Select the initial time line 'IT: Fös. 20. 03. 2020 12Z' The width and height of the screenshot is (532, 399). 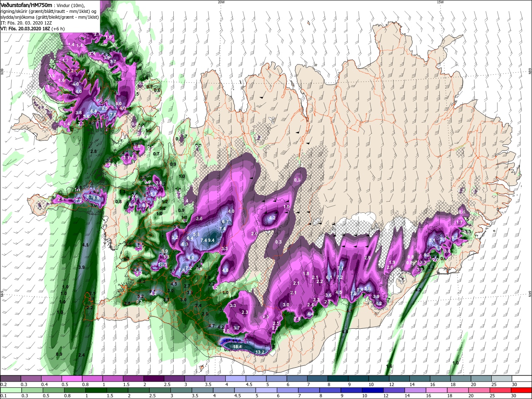[x=26, y=23]
